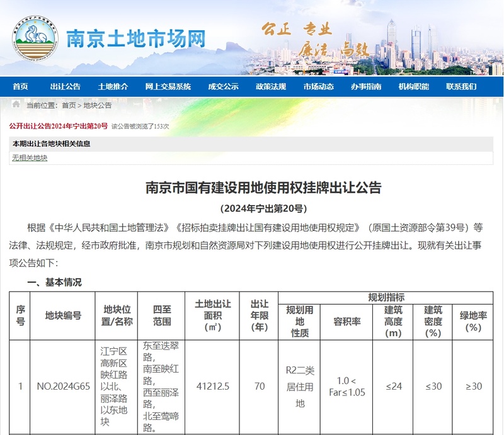The image size is (504, 435).
Task: Click the 廉洁 高效 slogan in banner
Action: coord(333,50)
